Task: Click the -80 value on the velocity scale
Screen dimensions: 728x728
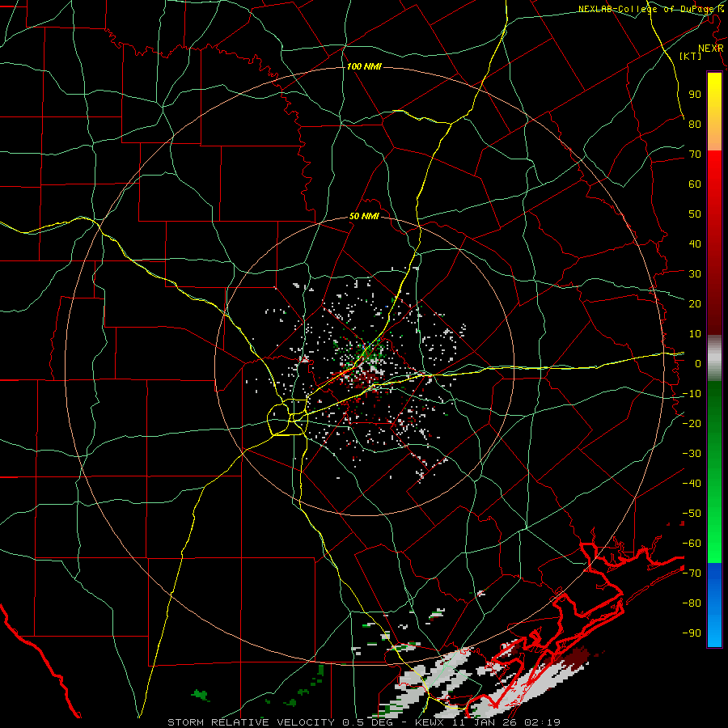Action: 692,603
